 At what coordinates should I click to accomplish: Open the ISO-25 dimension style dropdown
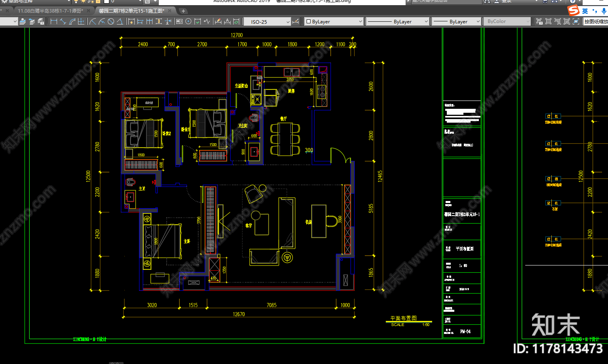pos(267,22)
